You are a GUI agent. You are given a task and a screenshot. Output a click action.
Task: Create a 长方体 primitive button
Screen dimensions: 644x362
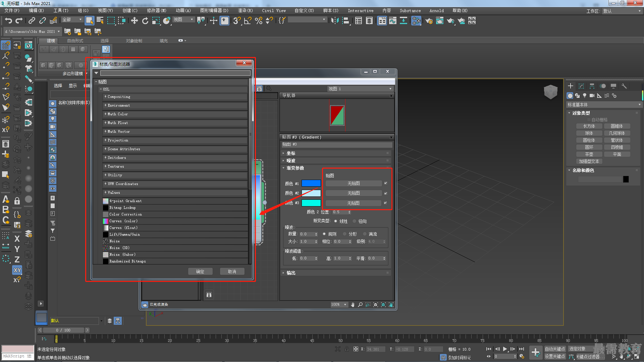[589, 126]
